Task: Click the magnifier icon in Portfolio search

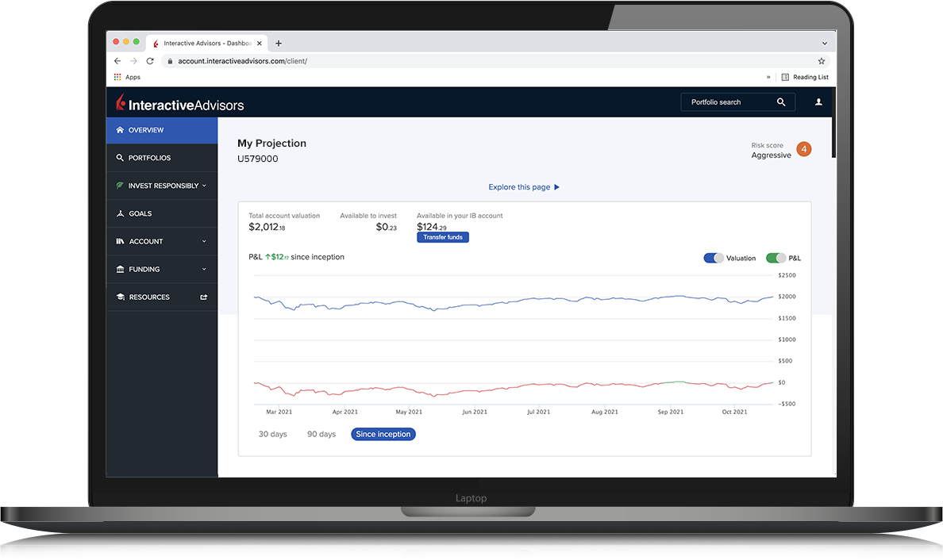Action: click(x=781, y=102)
